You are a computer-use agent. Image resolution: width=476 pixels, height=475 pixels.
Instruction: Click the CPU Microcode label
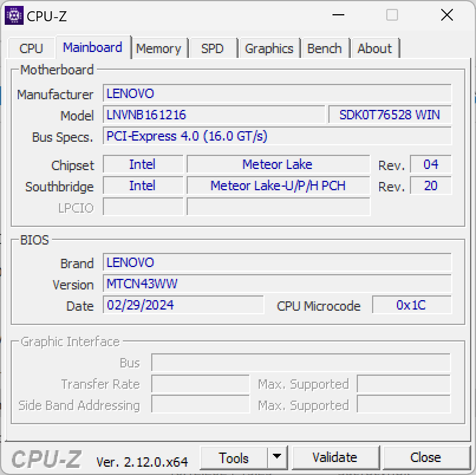[318, 306]
